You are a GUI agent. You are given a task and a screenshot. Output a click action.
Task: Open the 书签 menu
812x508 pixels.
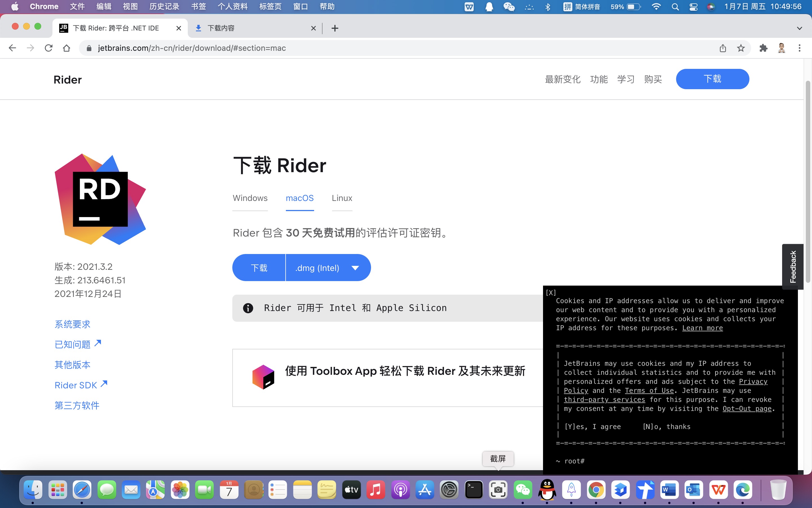pyautogui.click(x=198, y=7)
